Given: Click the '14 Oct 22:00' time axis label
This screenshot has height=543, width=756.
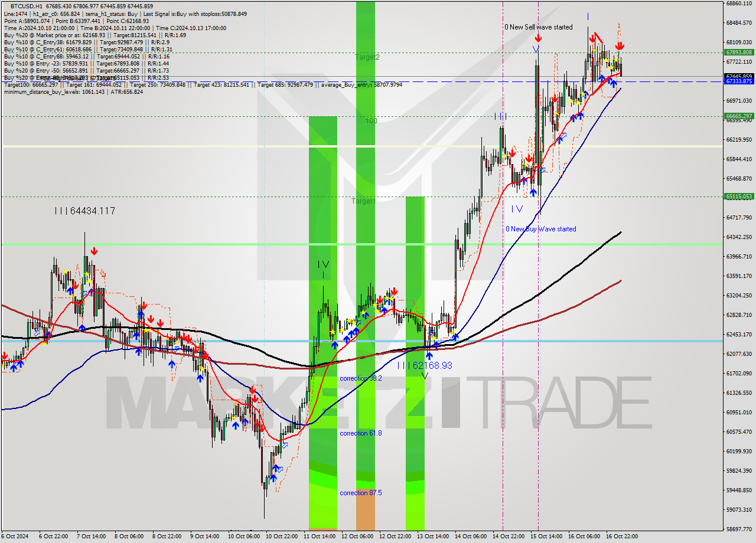Looking at the screenshot, I should (509, 537).
